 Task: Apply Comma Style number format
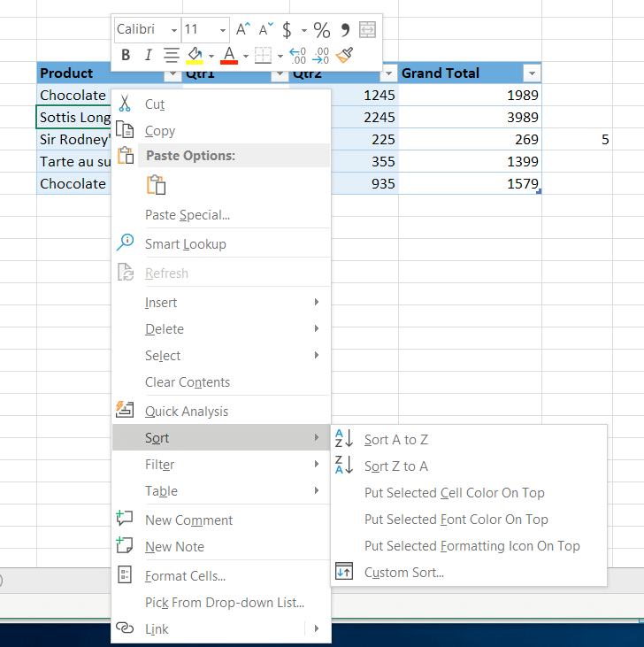345,30
